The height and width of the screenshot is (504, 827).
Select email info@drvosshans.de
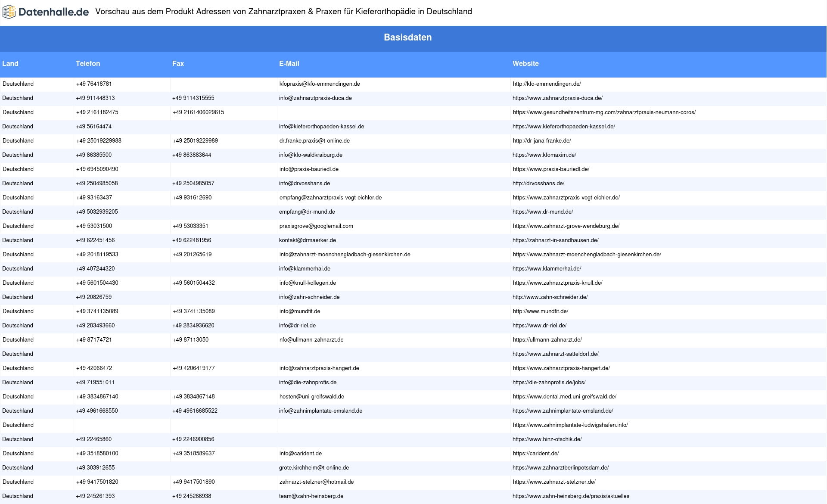point(305,184)
